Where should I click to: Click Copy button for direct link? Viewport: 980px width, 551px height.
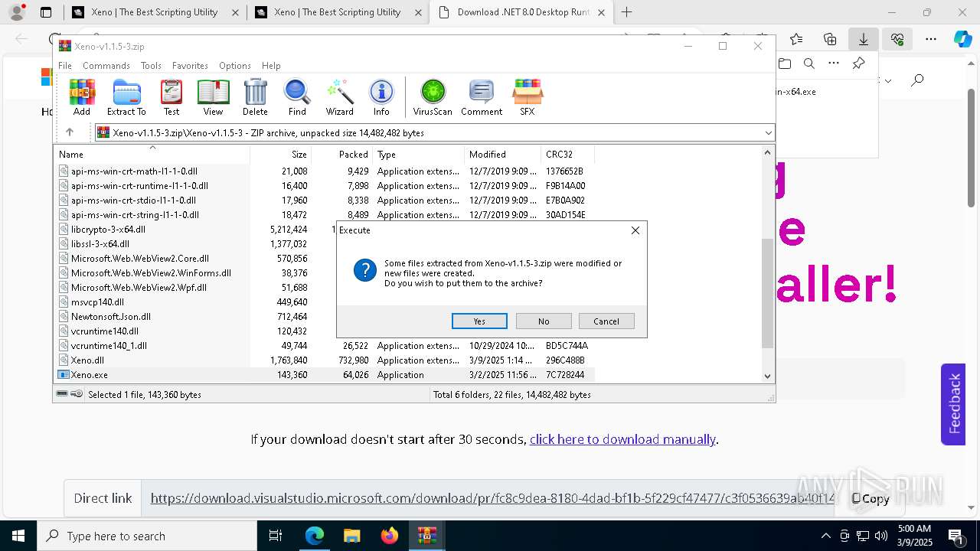click(871, 498)
